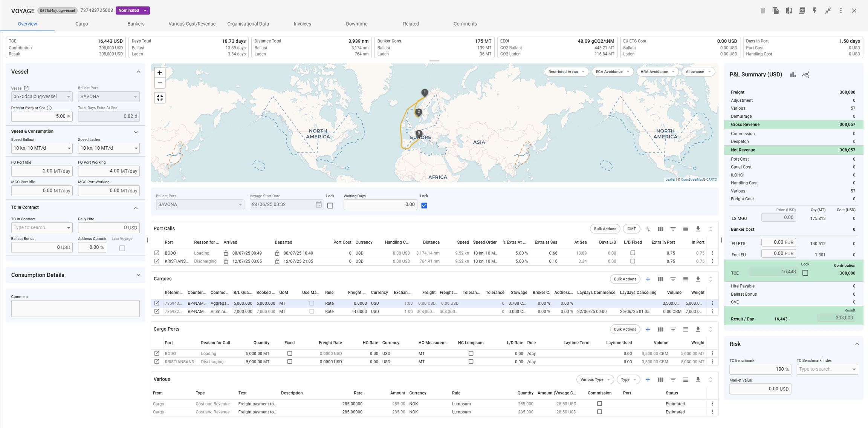Click the copy voyage icon in header

[x=775, y=11]
